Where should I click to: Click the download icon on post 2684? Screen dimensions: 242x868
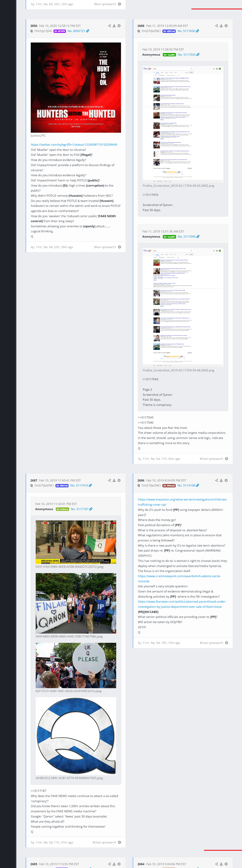221,864
